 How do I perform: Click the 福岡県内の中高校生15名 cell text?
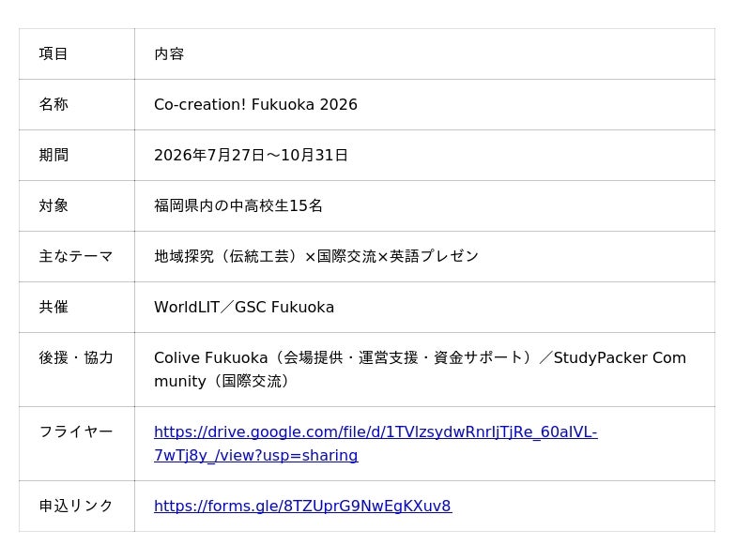pyautogui.click(x=238, y=205)
